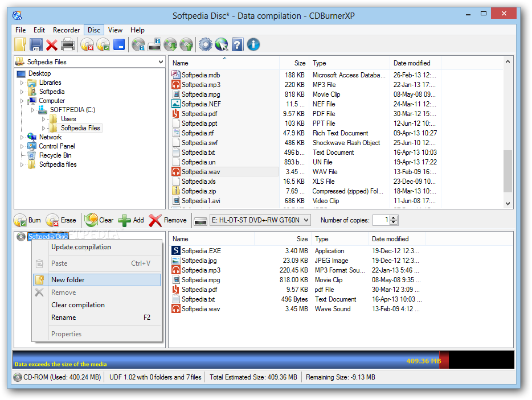
Task: Click the Control Panel icon in tree
Action: click(32, 146)
